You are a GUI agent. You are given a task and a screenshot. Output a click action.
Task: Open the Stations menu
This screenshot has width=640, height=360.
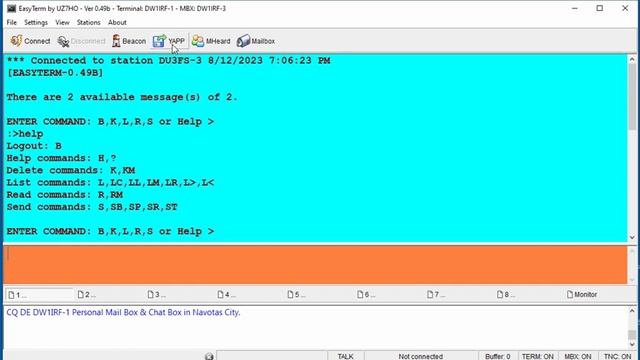click(88, 22)
